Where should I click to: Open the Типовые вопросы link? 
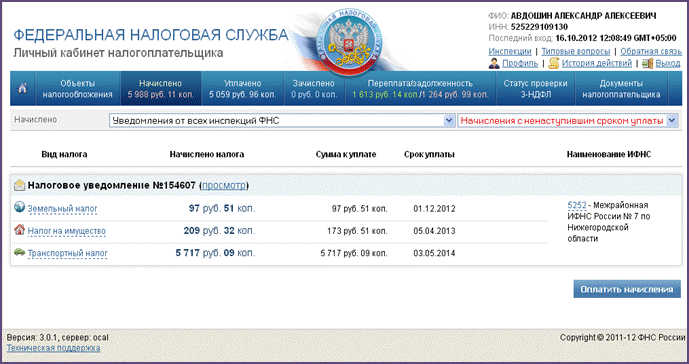pyautogui.click(x=576, y=51)
